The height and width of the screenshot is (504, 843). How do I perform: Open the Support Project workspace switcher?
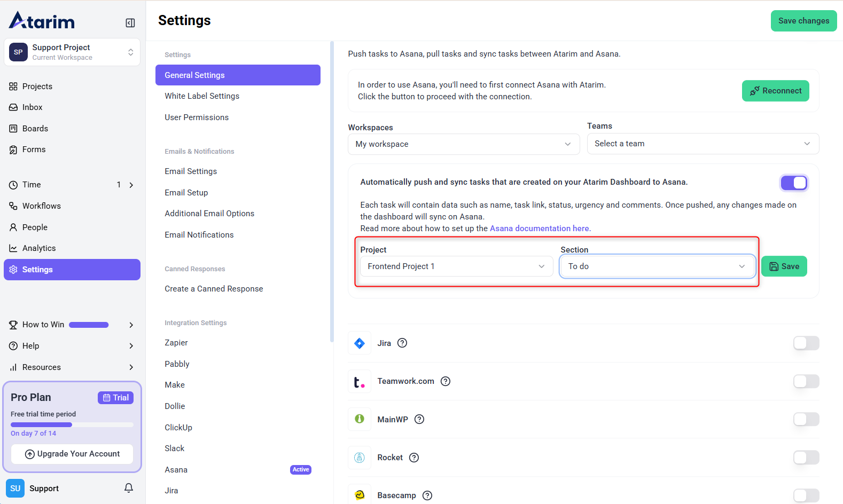tap(72, 52)
